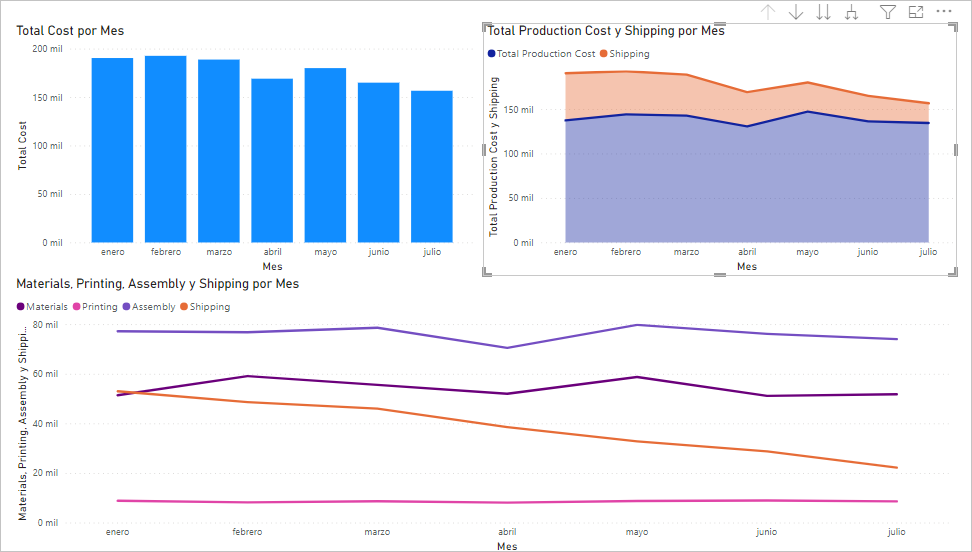Select Total Production Cost legend entry
The image size is (972, 552).
point(541,54)
